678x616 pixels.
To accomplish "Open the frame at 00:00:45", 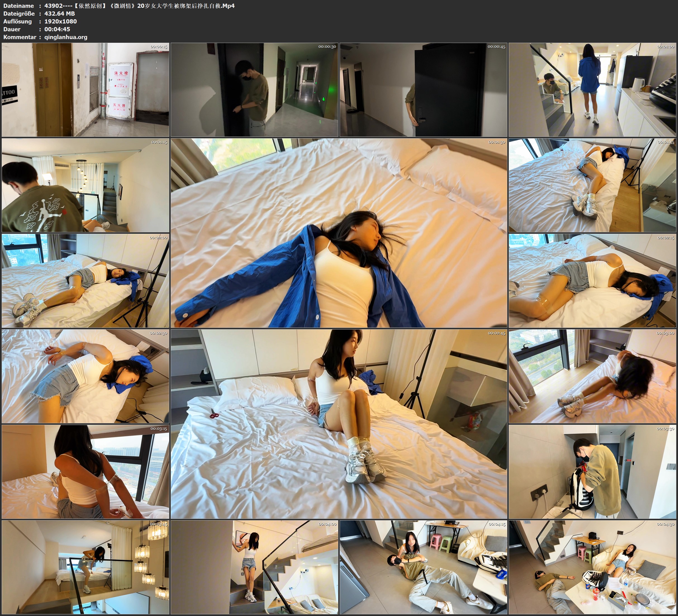I will point(423,89).
